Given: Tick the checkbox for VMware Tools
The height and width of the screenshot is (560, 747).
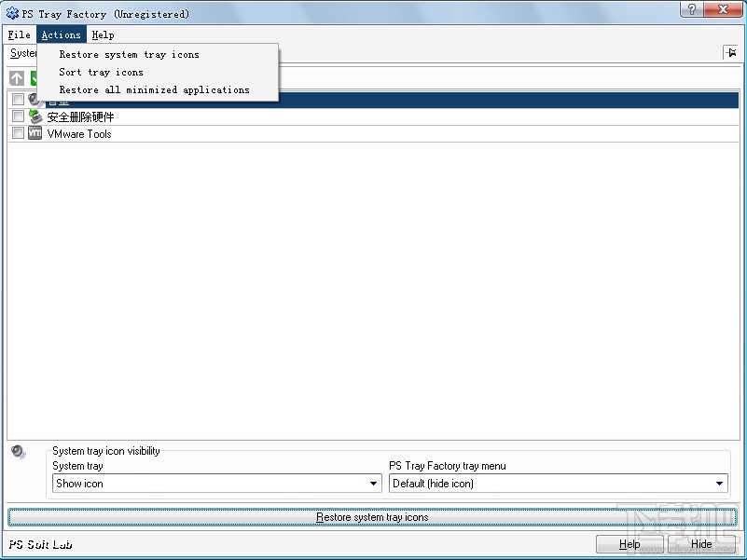Looking at the screenshot, I should click(x=18, y=132).
